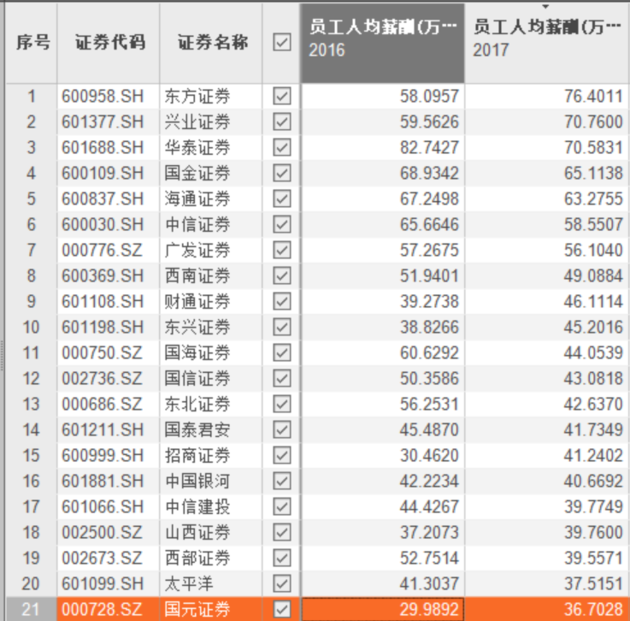This screenshot has width=630, height=621.
Task: Toggle the select-all checkbox in header
Action: pos(282,42)
